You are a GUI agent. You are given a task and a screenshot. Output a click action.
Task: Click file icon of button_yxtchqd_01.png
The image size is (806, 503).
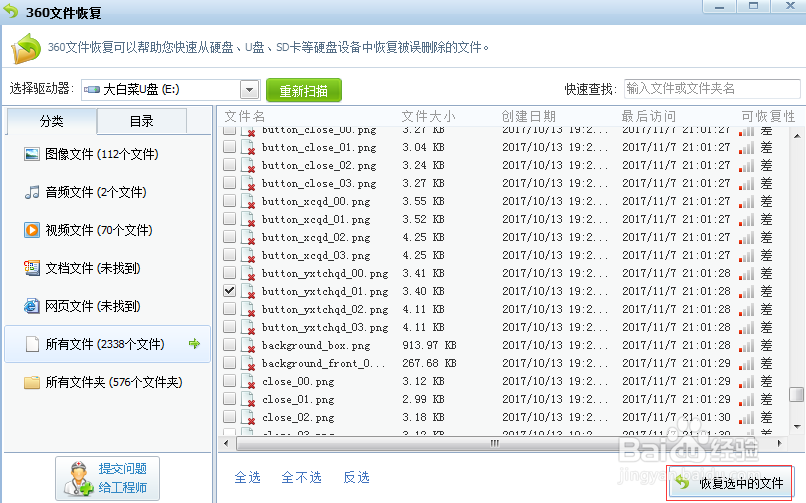(x=248, y=291)
